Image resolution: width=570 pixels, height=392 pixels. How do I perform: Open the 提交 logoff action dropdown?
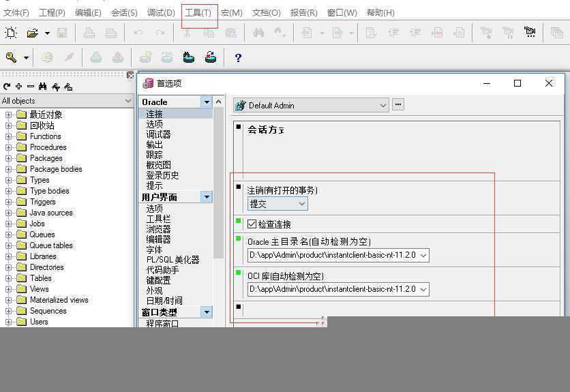(277, 204)
